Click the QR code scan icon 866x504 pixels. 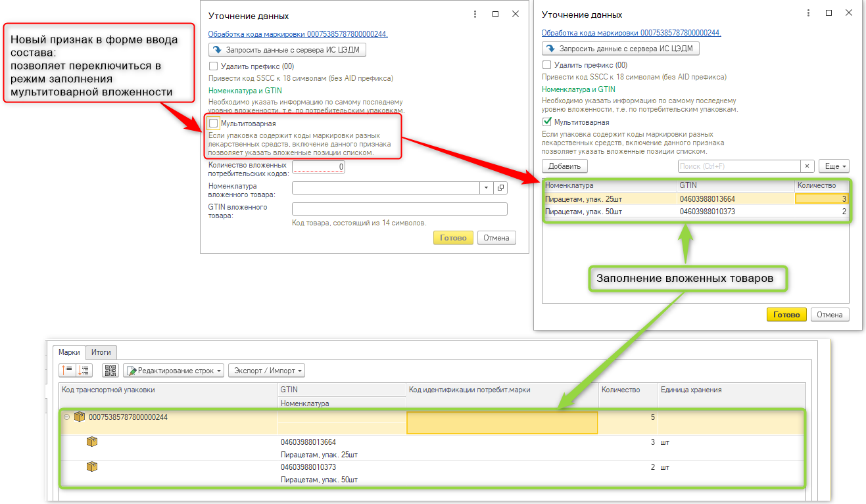click(110, 371)
